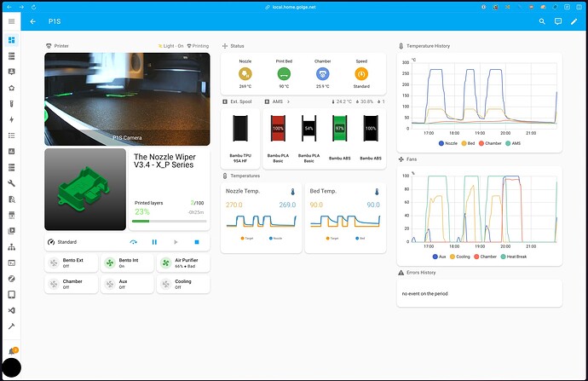Open the media player sidebar icon

[12, 231]
